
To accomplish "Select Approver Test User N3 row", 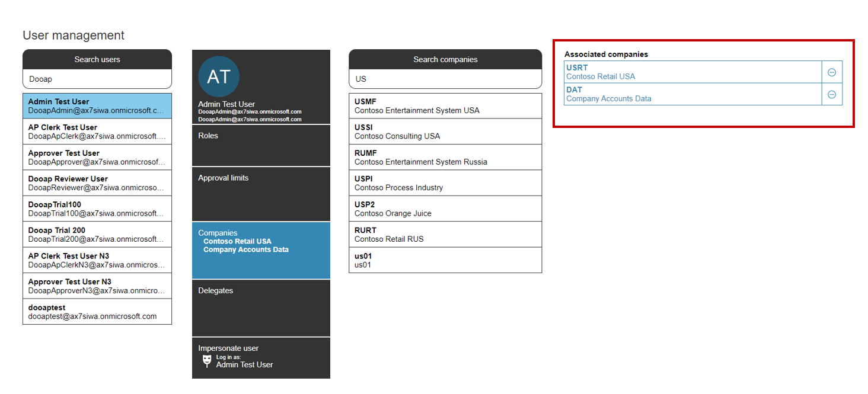I will 97,286.
